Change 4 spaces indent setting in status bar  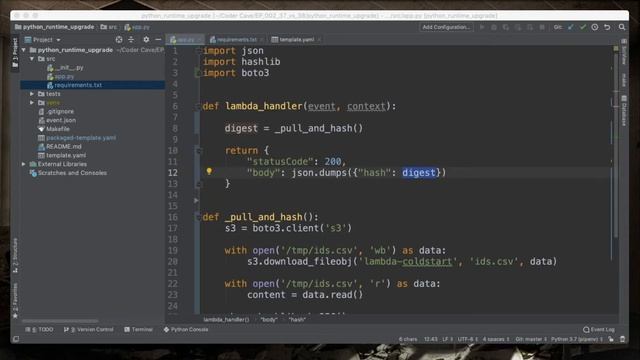(496, 339)
